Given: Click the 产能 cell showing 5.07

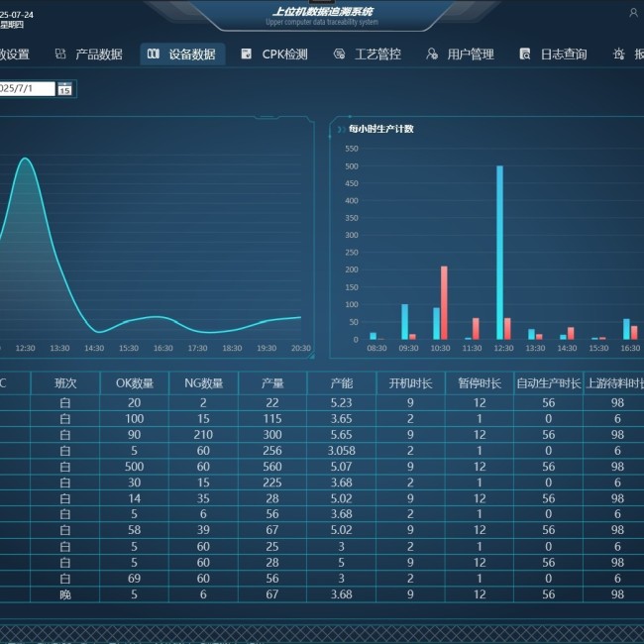Looking at the screenshot, I should (341, 467).
